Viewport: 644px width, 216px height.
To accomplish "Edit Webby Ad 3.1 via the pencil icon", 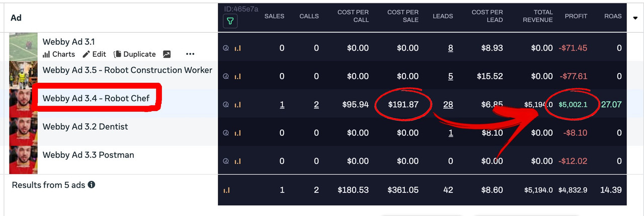I will coord(95,54).
